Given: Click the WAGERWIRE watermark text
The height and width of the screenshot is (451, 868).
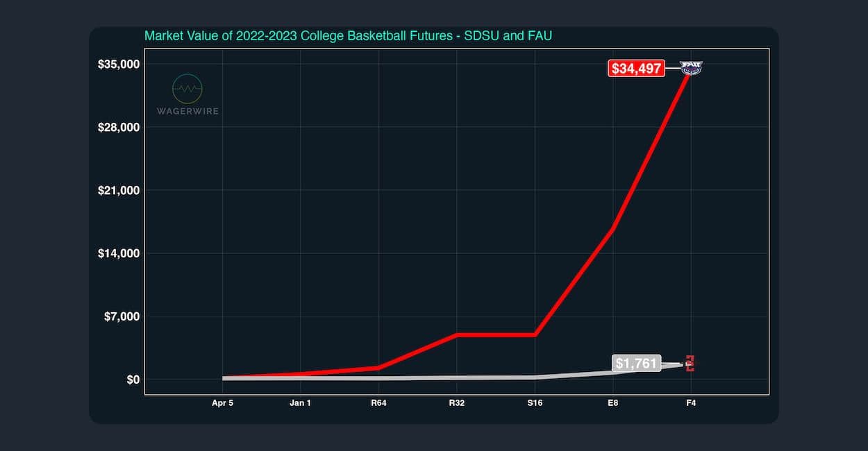Looking at the screenshot, I should click(187, 111).
